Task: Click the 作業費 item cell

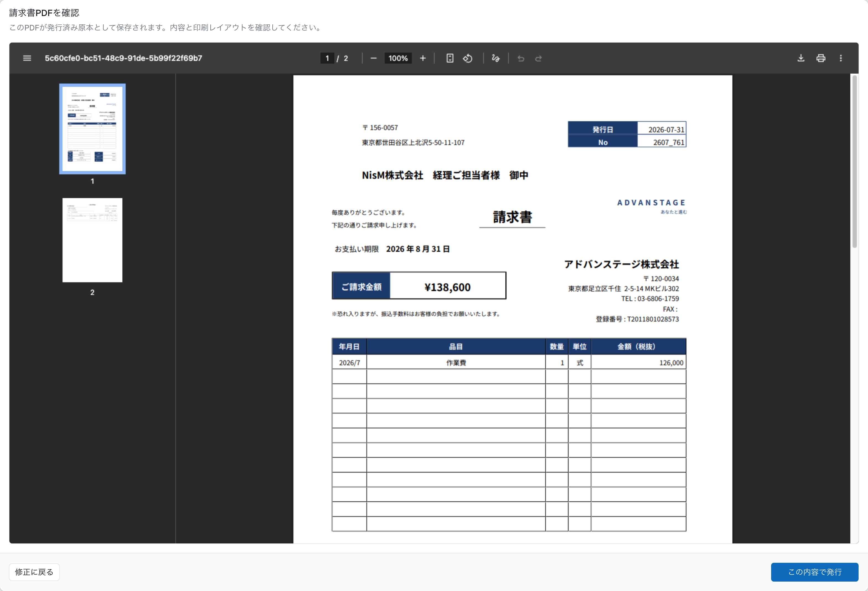Action: coord(456,362)
